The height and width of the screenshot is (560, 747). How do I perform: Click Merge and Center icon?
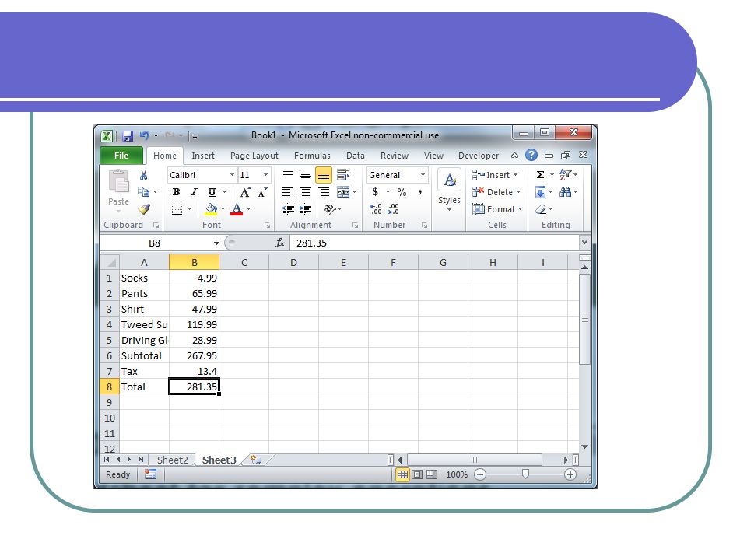343,192
